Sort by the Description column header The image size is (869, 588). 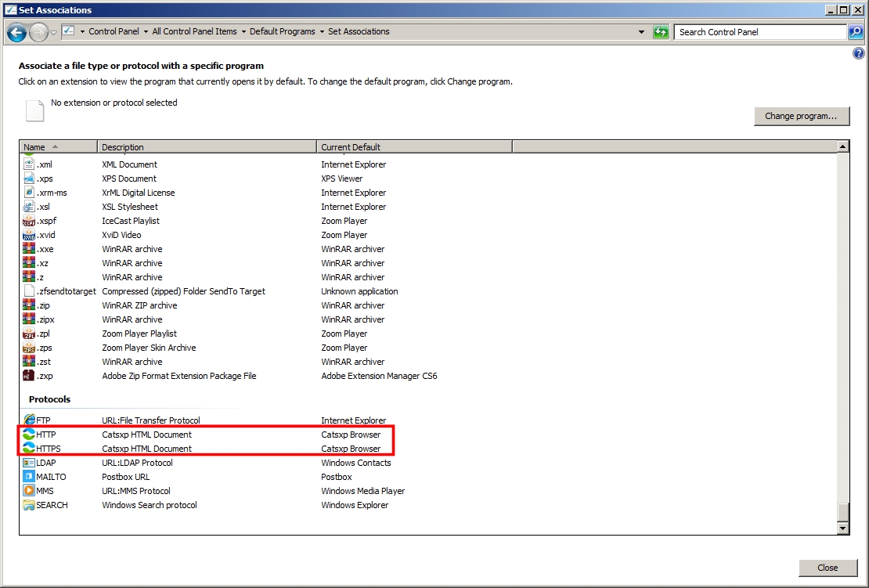(x=207, y=147)
